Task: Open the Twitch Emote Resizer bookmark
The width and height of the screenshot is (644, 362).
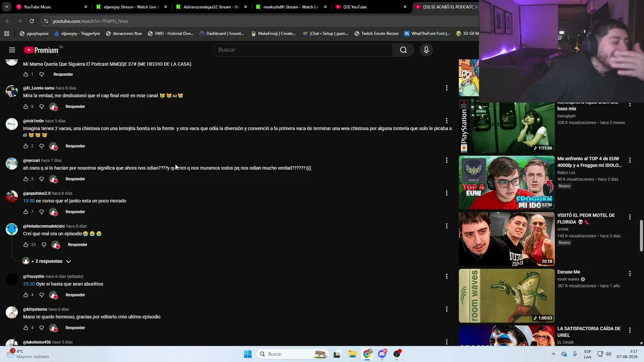Action: click(x=376, y=34)
